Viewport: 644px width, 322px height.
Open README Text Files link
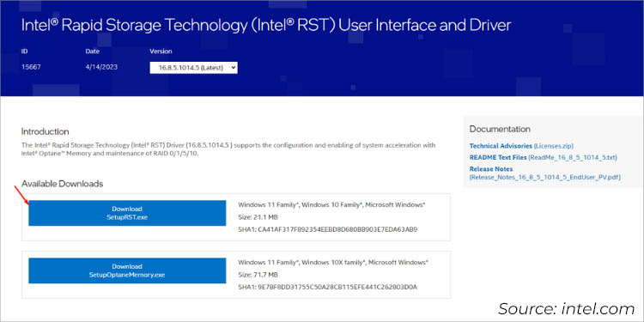tap(543, 157)
